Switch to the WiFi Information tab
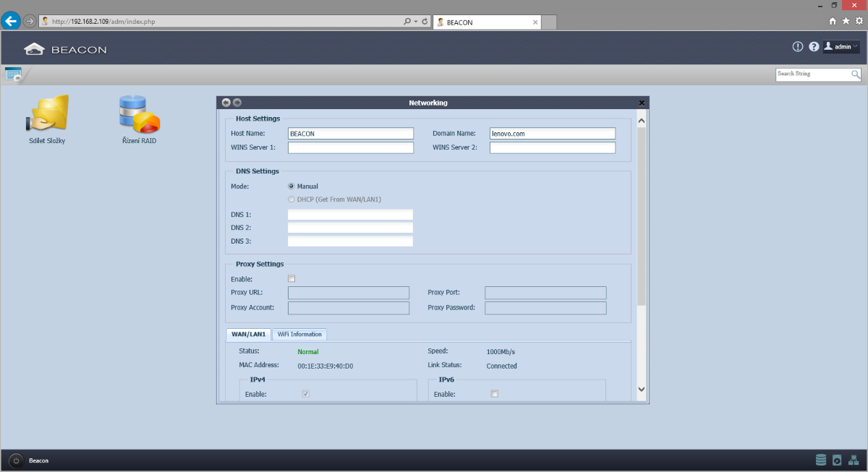Viewport: 868px width, 472px height. (299, 334)
